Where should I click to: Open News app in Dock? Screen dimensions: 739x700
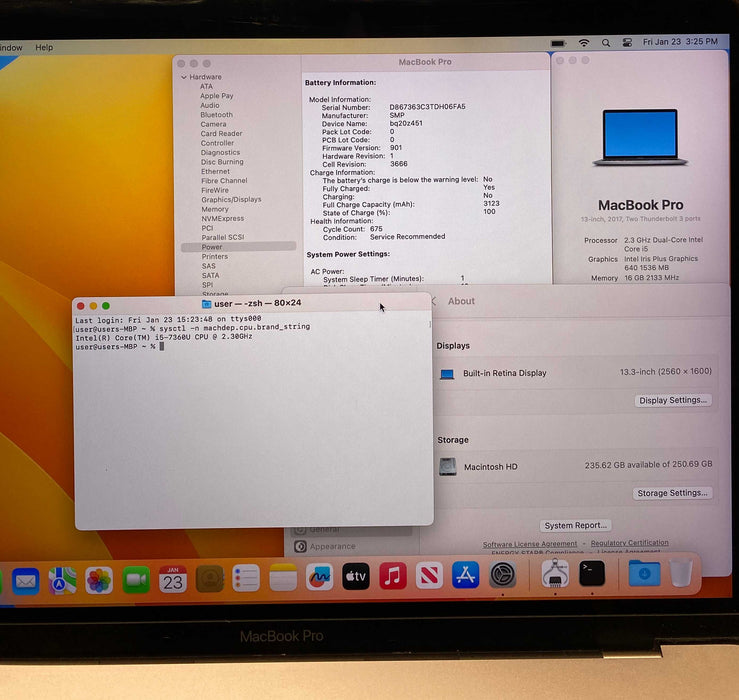click(x=429, y=575)
